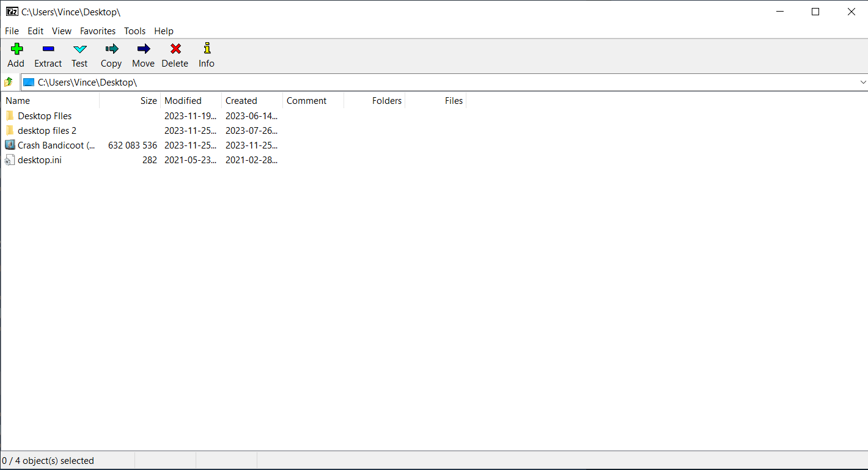Screen dimensions: 868x470
Task: Sort by the Modified column header
Action: click(183, 100)
